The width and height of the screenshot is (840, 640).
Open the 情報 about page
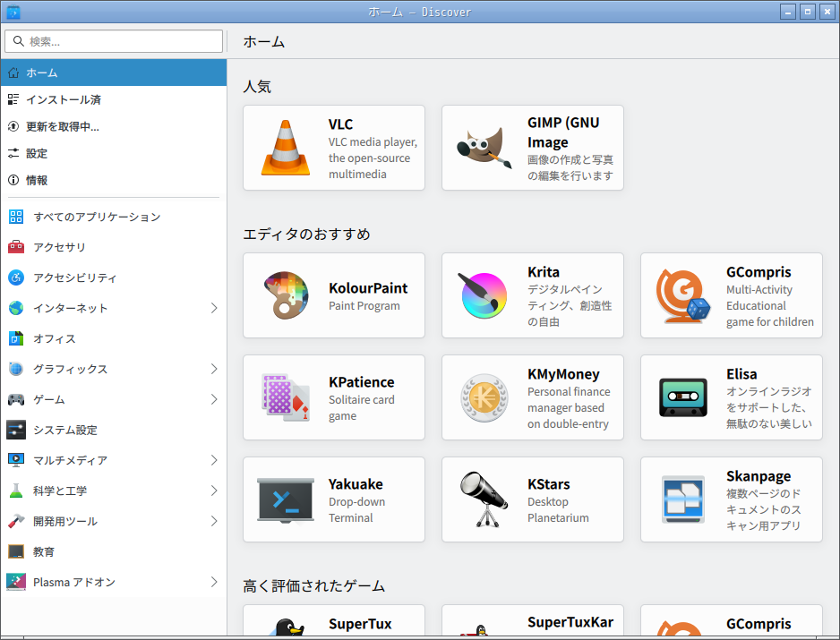pyautogui.click(x=114, y=180)
